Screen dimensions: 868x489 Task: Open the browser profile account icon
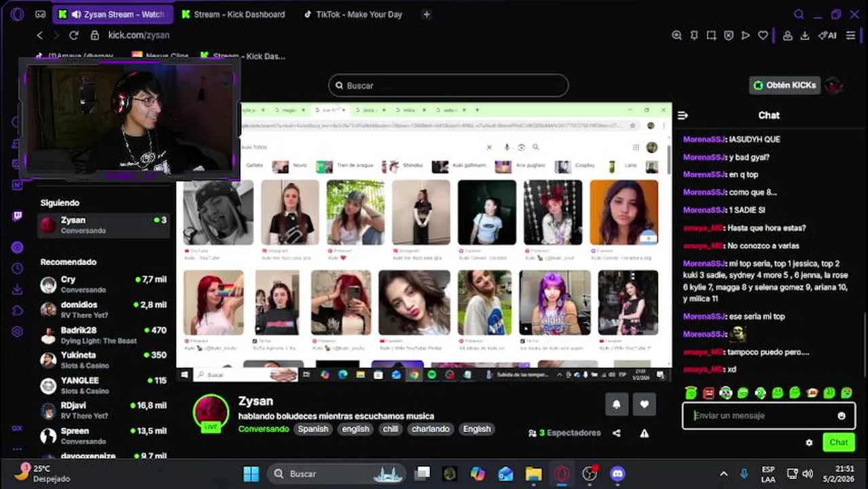click(787, 35)
